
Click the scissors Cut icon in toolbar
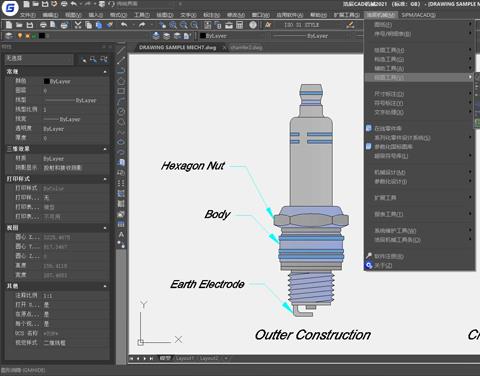click(78, 25)
